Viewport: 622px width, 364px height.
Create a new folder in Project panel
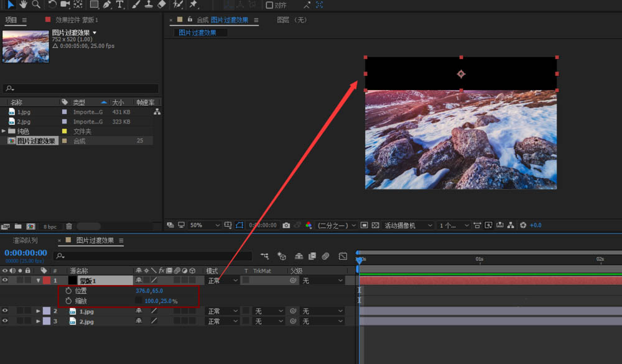tap(18, 227)
